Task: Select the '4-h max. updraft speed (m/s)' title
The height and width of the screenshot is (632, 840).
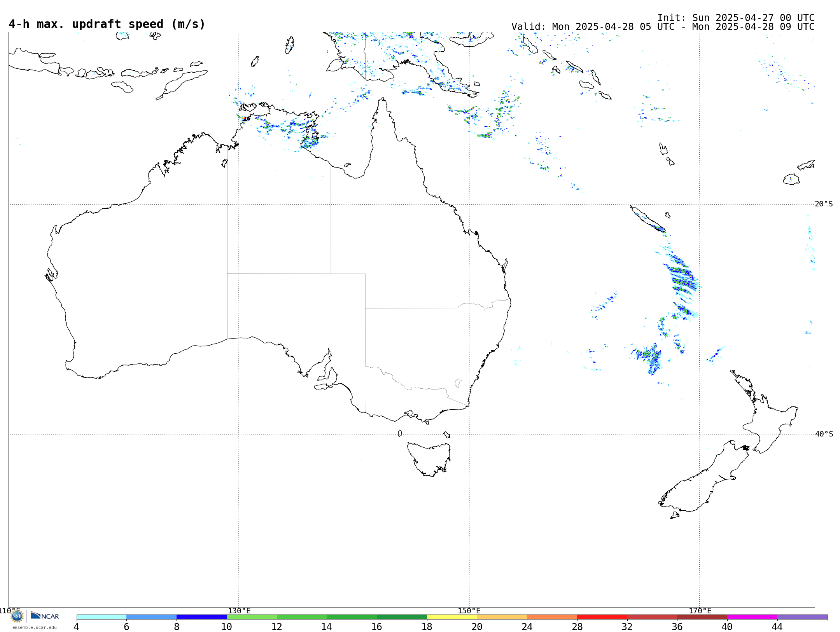Action: 107,24
